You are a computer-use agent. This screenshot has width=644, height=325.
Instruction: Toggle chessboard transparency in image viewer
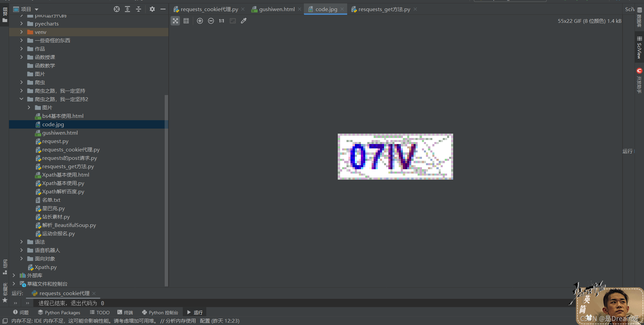coord(175,21)
